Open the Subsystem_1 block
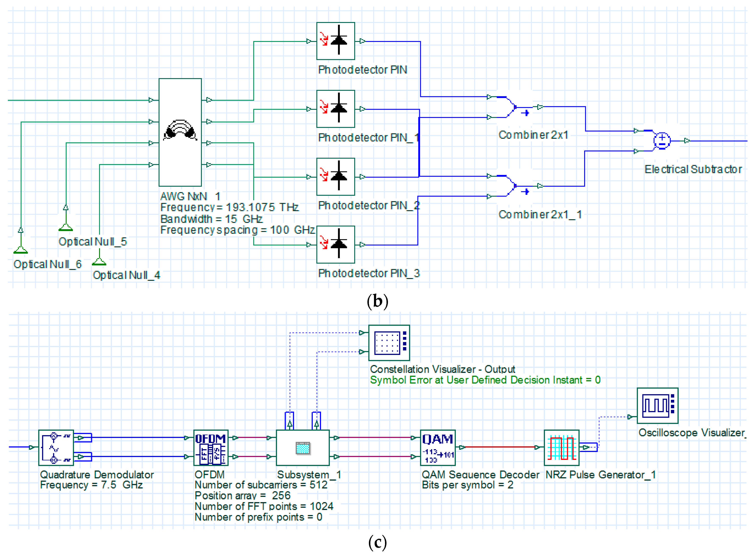Viewport: 756px width, 558px height. (303, 447)
